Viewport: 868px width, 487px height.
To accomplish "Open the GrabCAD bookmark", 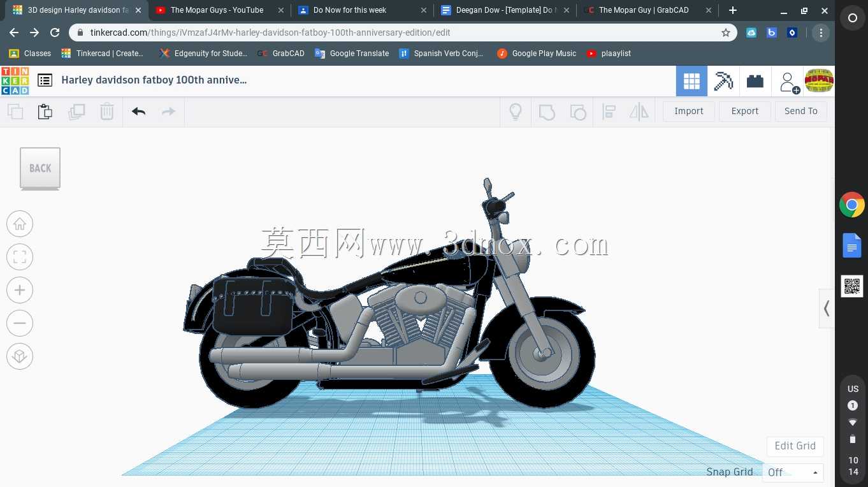I will pos(281,54).
